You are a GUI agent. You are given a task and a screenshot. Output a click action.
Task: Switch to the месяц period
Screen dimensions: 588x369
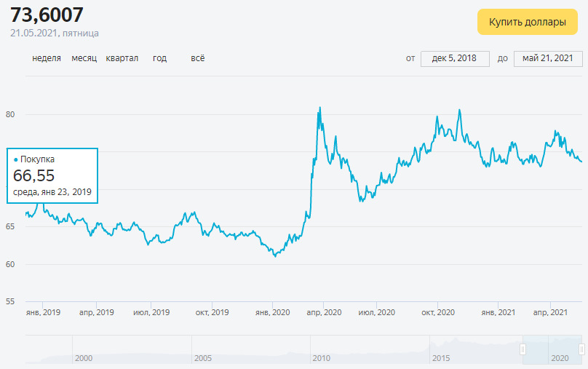click(x=84, y=58)
